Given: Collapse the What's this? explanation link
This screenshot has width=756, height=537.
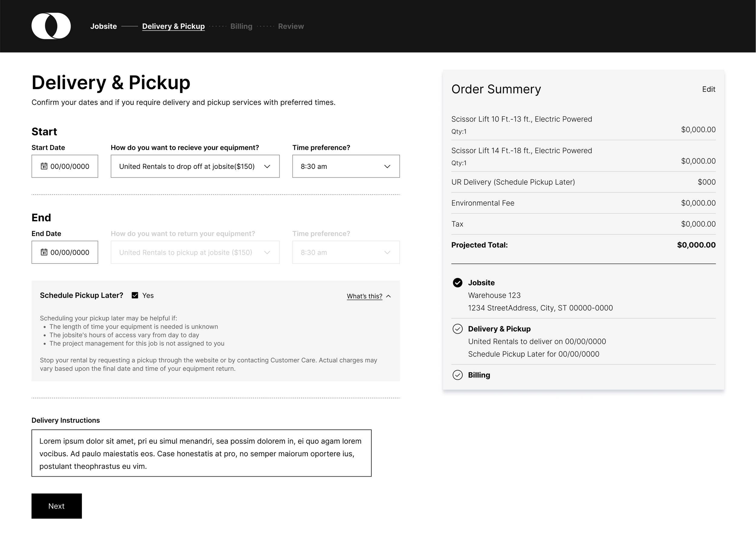Looking at the screenshot, I should click(x=364, y=296).
